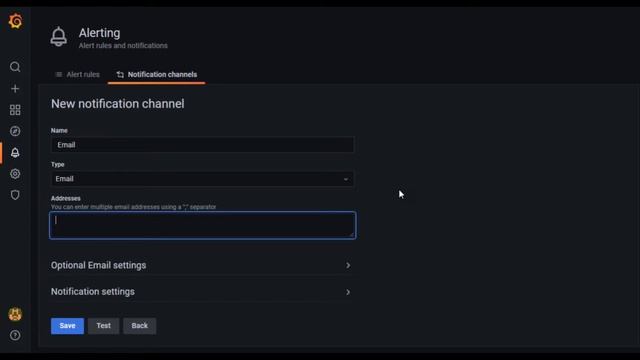Click the 'Alert rules and notifications' subtitle

(x=123, y=46)
